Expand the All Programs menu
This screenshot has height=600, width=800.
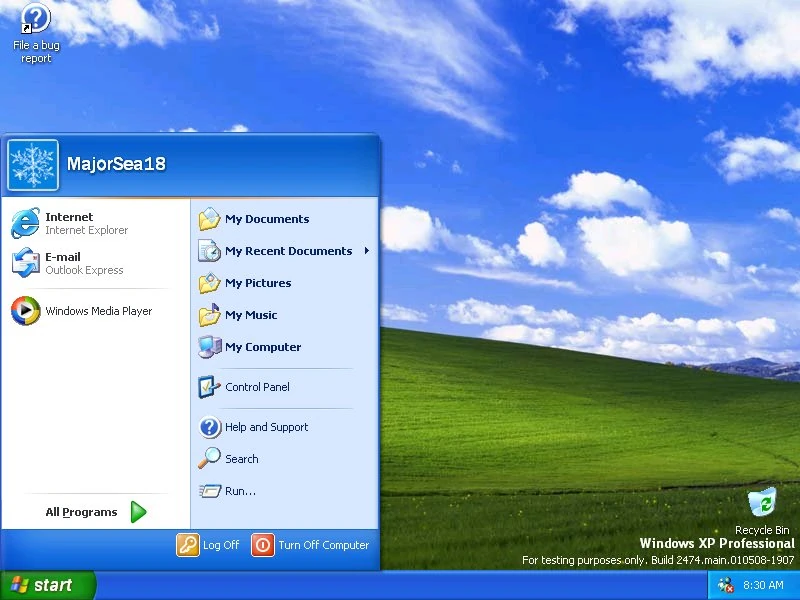click(81, 511)
